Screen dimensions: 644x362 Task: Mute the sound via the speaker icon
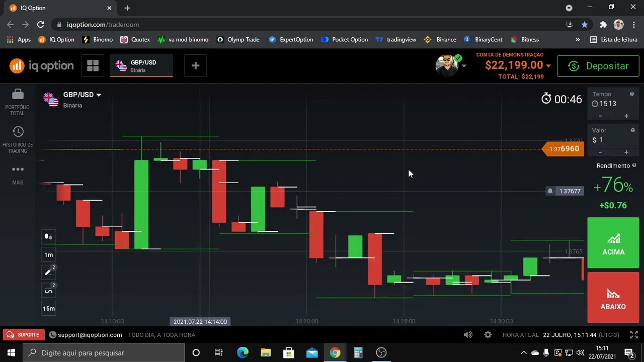tap(468, 334)
